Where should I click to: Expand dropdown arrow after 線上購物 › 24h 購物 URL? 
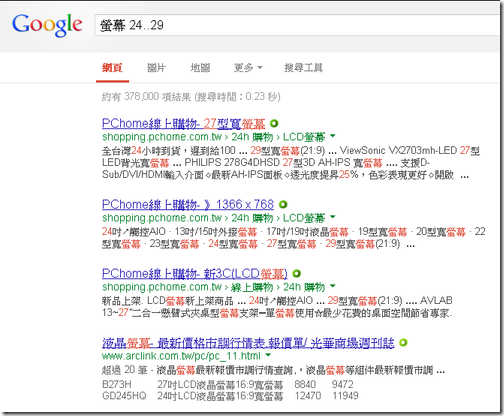(333, 286)
